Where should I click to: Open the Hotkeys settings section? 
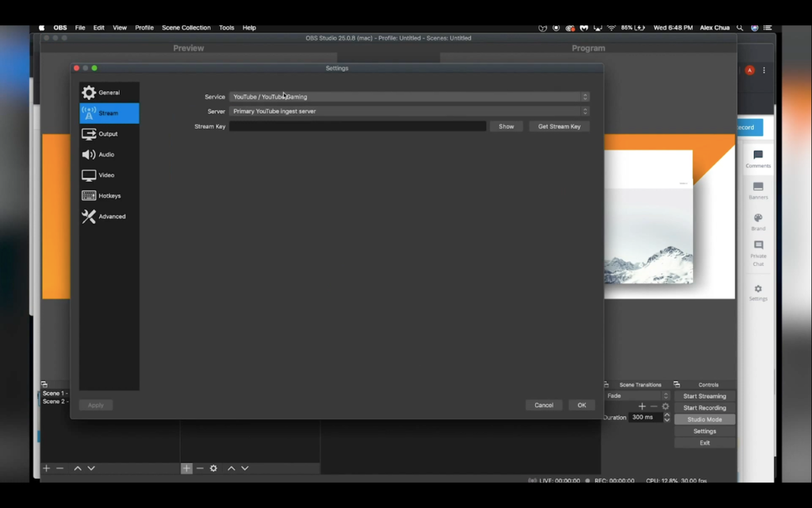tap(109, 196)
